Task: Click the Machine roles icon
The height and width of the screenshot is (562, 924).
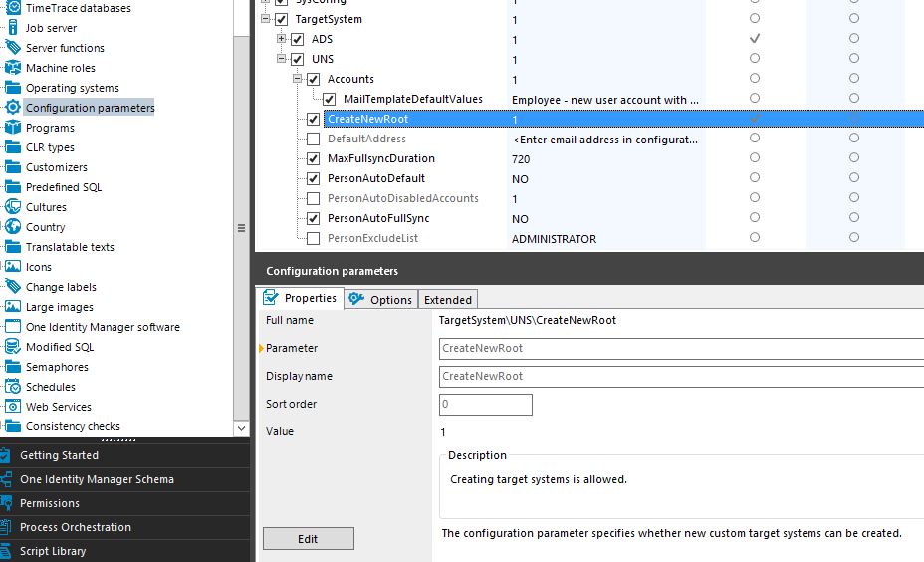Action: tap(12, 67)
